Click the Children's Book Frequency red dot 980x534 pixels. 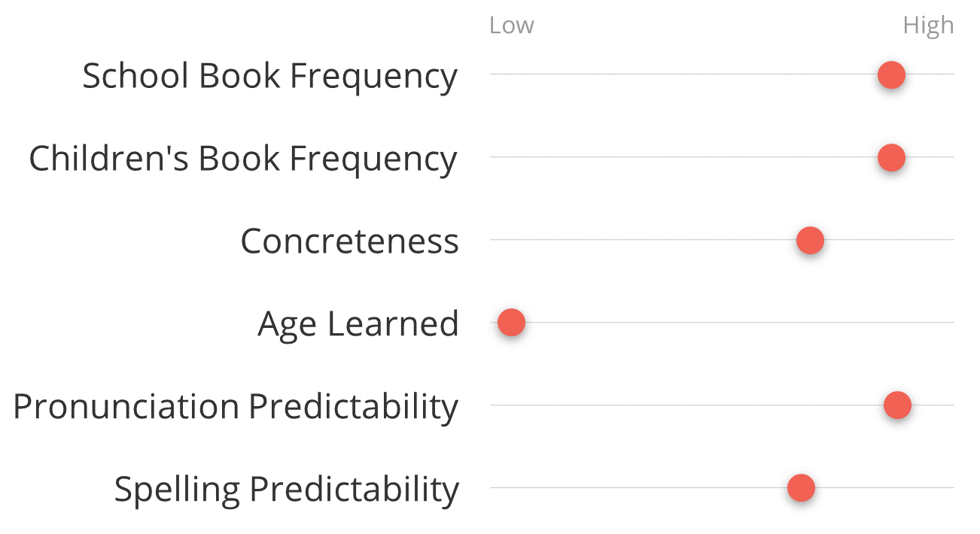(x=891, y=158)
